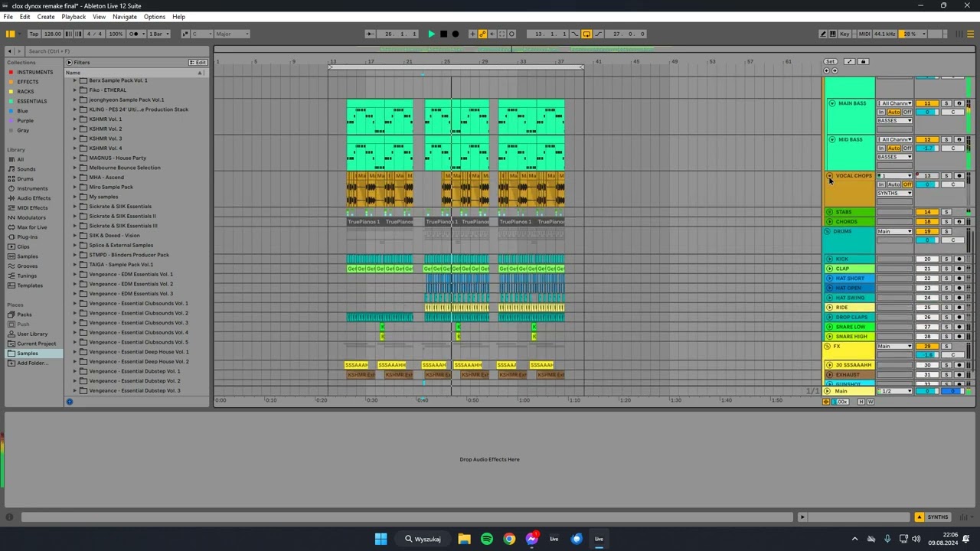Toggle the Capture MIDI icon
Screen dimensions: 980x551
tap(502, 34)
